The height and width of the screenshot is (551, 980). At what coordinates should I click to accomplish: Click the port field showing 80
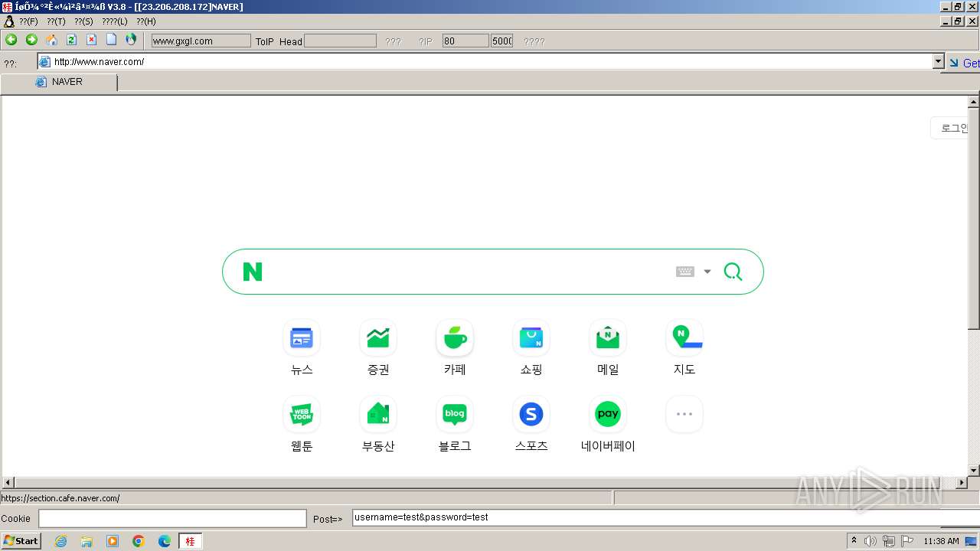point(465,41)
